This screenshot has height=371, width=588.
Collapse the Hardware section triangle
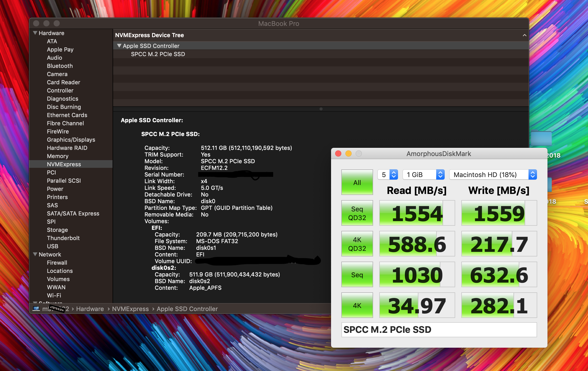click(35, 33)
